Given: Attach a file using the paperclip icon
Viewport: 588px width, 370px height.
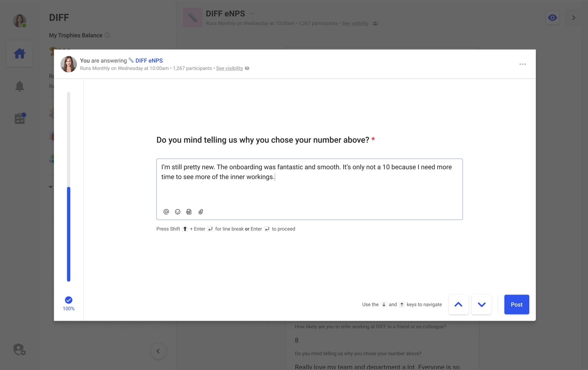Looking at the screenshot, I should [201, 212].
